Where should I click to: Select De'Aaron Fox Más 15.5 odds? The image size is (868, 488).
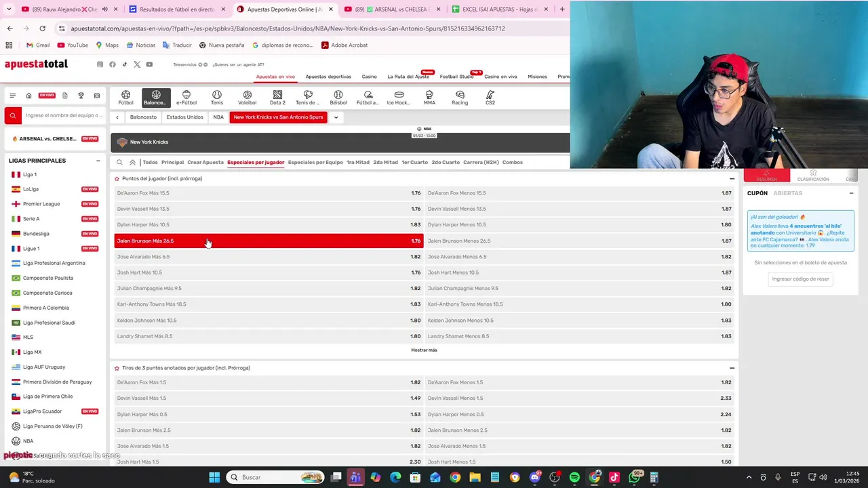coord(269,193)
